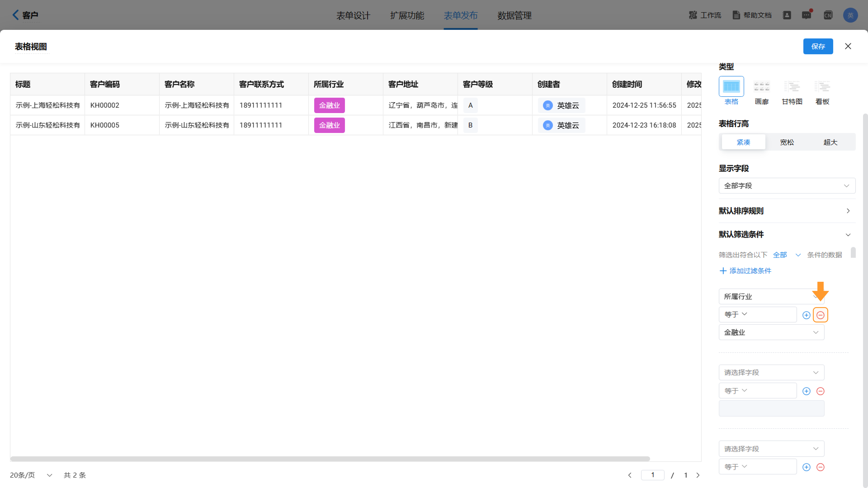Screen dimensions: 868x488
Task: Click the empty value field in second filter
Action: pyautogui.click(x=771, y=409)
